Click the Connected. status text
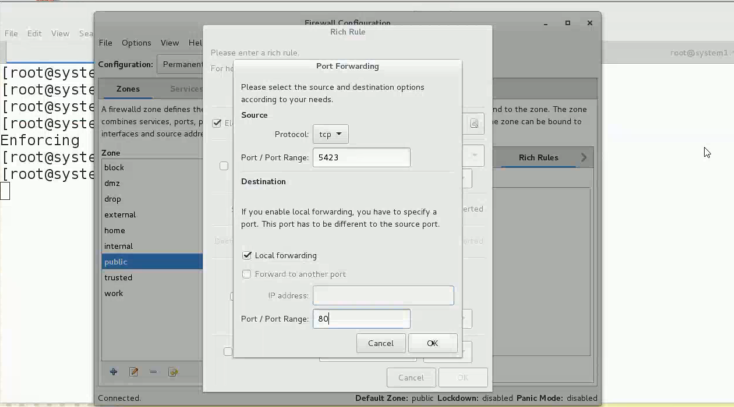The width and height of the screenshot is (734, 407). click(x=119, y=398)
